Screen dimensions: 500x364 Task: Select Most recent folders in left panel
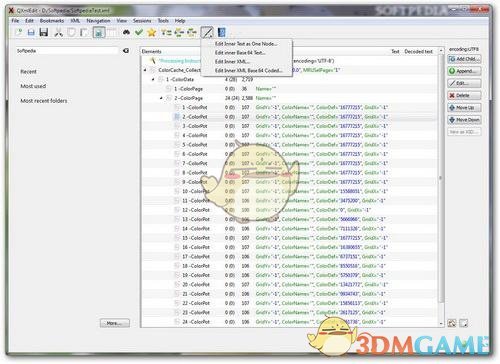pos(44,101)
